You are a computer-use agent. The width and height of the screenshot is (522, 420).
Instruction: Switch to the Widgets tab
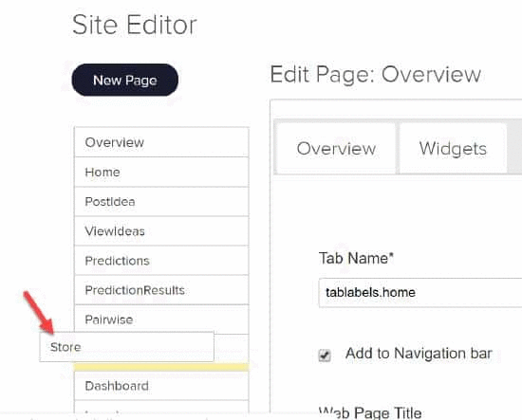tap(453, 148)
